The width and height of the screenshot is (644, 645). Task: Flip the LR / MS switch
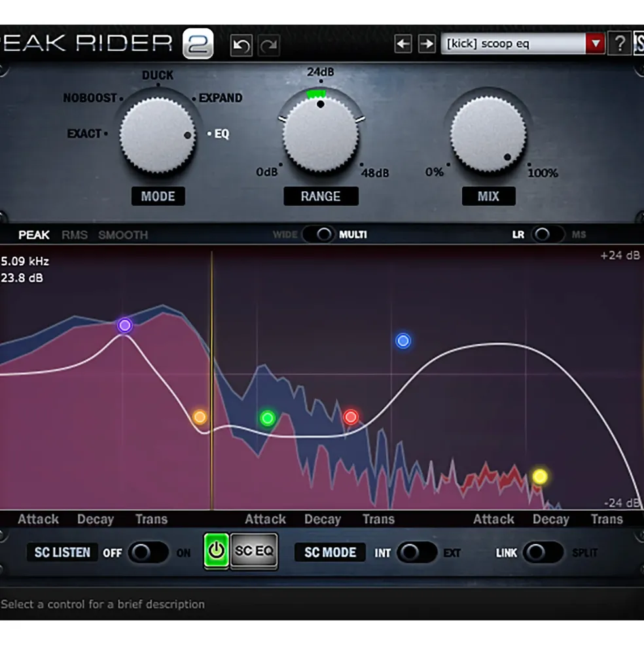547,234
